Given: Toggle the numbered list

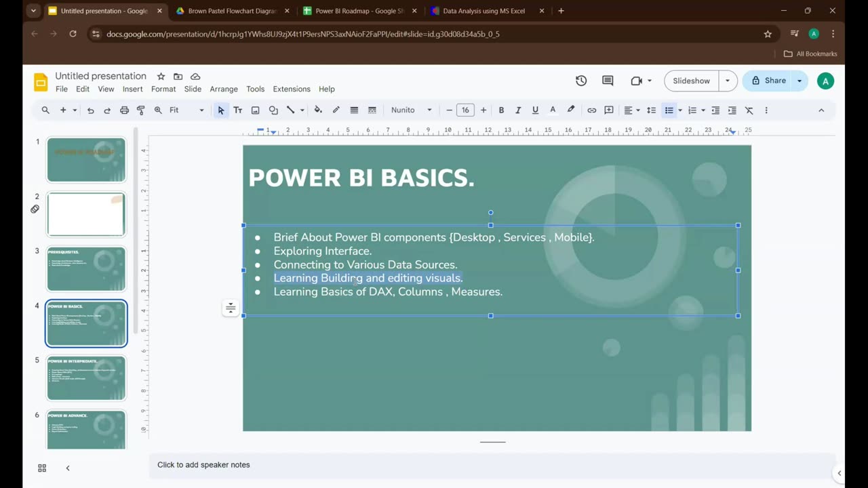Looking at the screenshot, I should pyautogui.click(x=692, y=110).
